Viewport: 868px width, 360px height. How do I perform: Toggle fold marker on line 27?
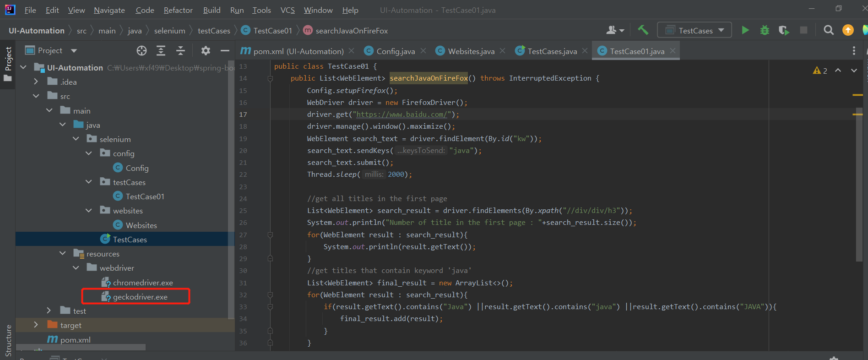click(x=270, y=235)
